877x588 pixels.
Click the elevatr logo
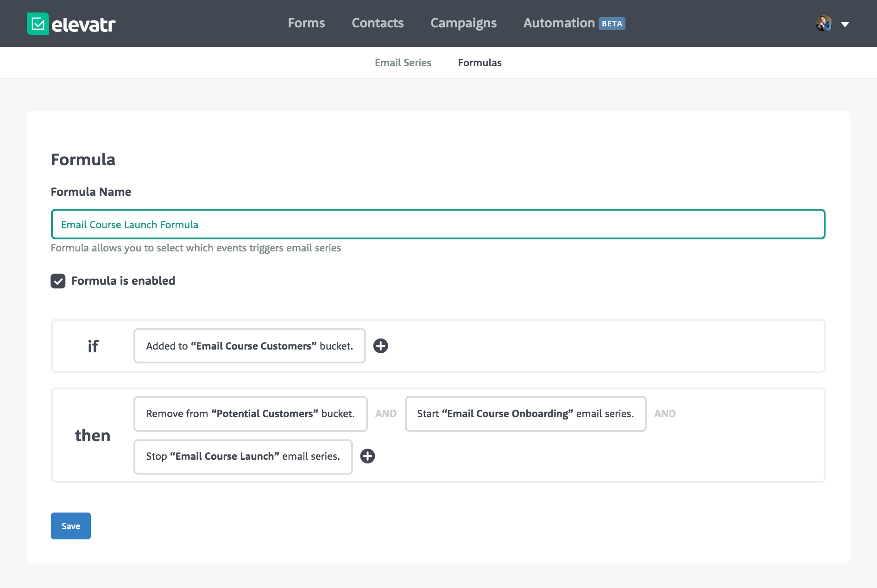(71, 23)
